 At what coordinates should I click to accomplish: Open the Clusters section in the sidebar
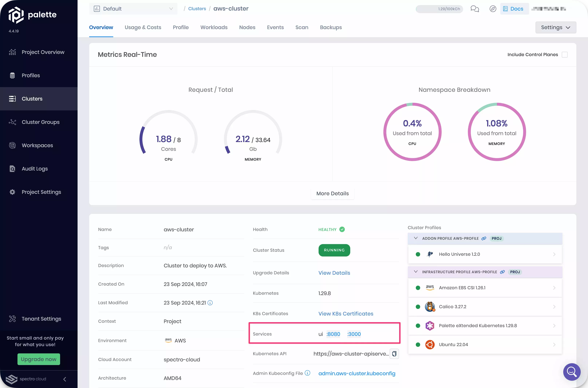[32, 99]
